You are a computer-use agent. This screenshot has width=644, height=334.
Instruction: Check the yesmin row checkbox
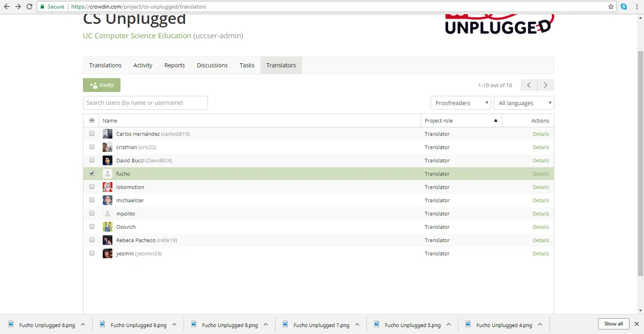point(92,253)
